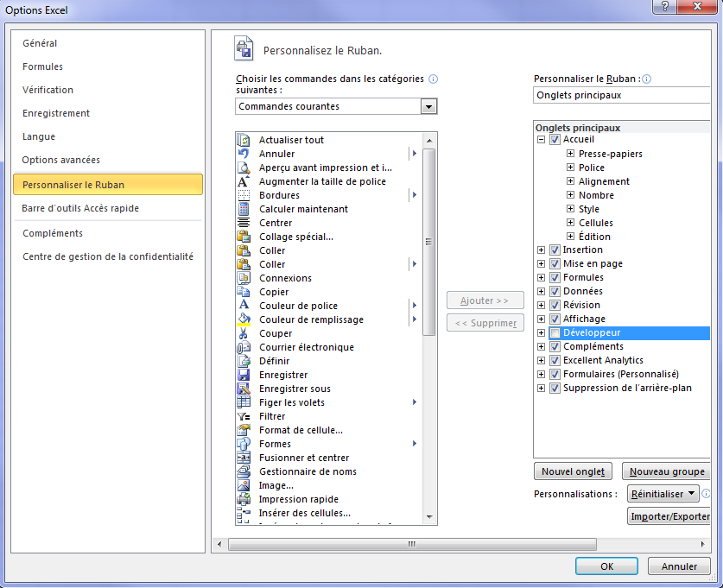723x588 pixels.
Task: Click the Courrier électronique icon
Action: click(244, 347)
